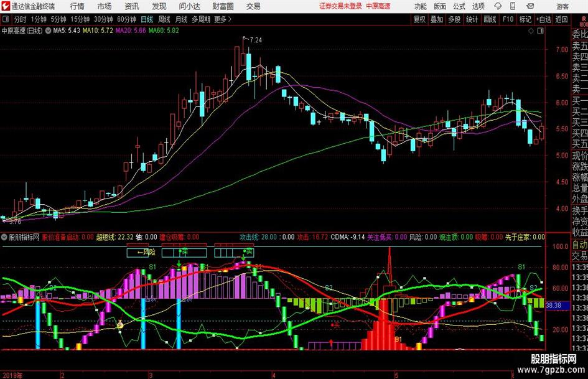Click the MA5: 5.43 value

coord(67,30)
